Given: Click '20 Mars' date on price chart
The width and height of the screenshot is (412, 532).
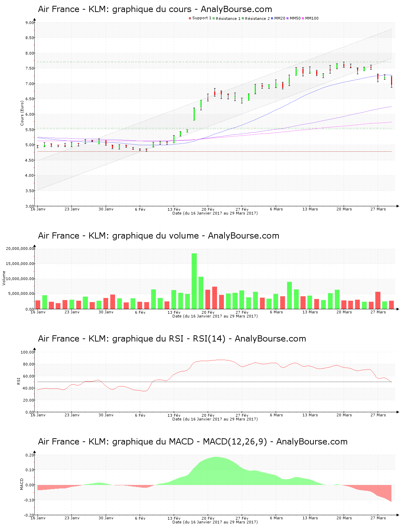Looking at the screenshot, I should [x=344, y=209].
